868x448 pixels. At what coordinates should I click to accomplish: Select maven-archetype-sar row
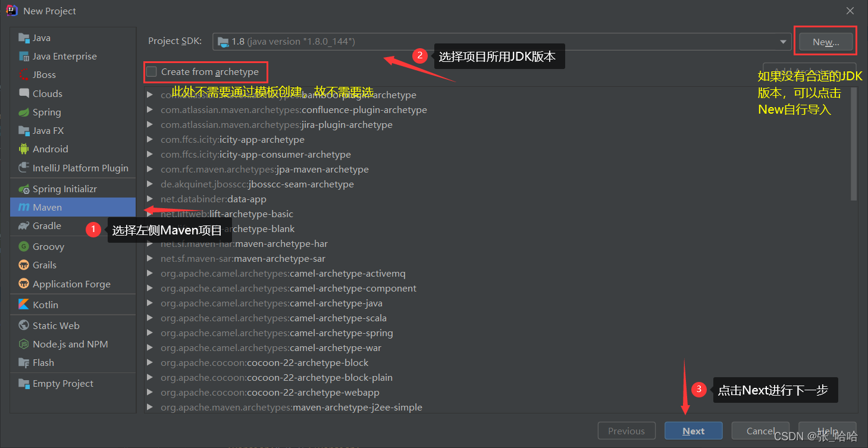499,259
